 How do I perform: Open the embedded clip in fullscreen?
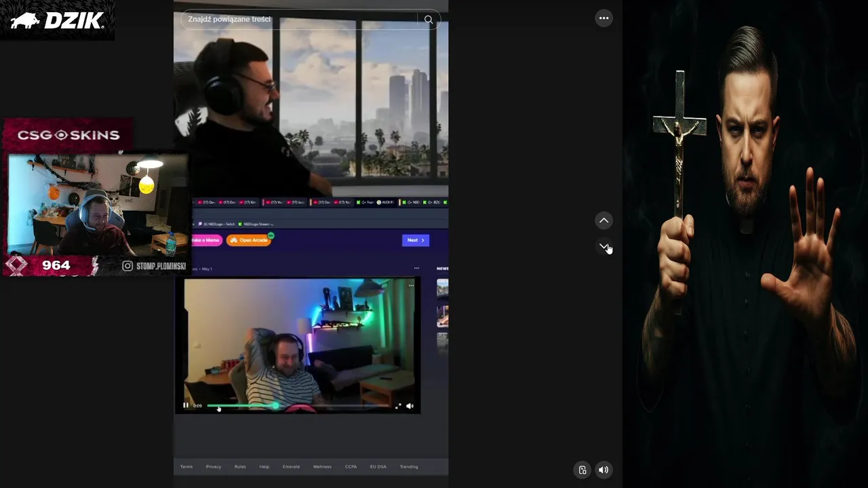pos(398,406)
